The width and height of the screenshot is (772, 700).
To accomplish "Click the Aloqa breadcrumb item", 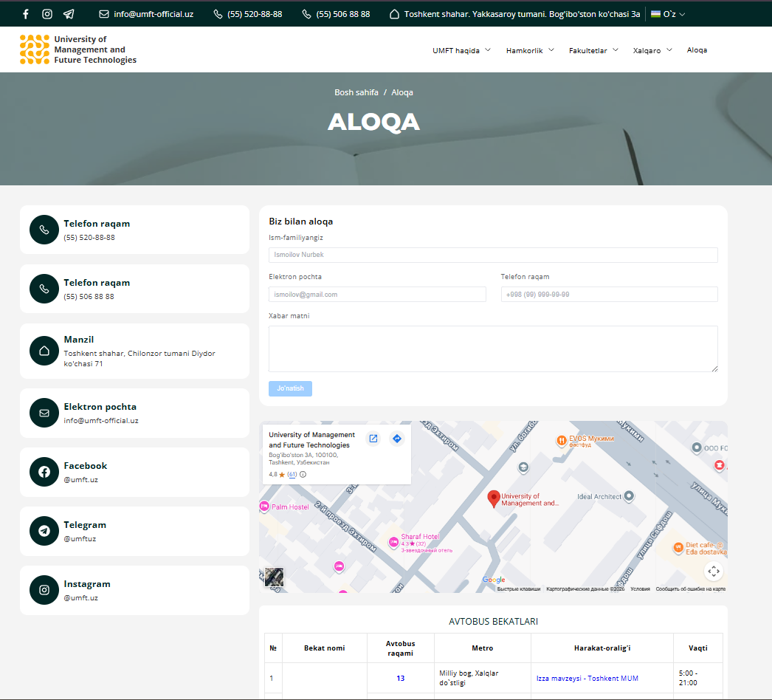I will pyautogui.click(x=402, y=92).
